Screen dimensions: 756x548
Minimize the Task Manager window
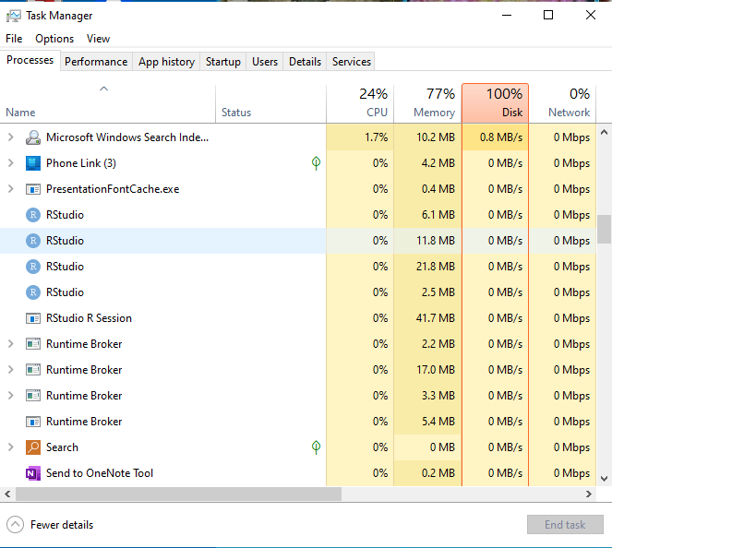[x=507, y=16]
